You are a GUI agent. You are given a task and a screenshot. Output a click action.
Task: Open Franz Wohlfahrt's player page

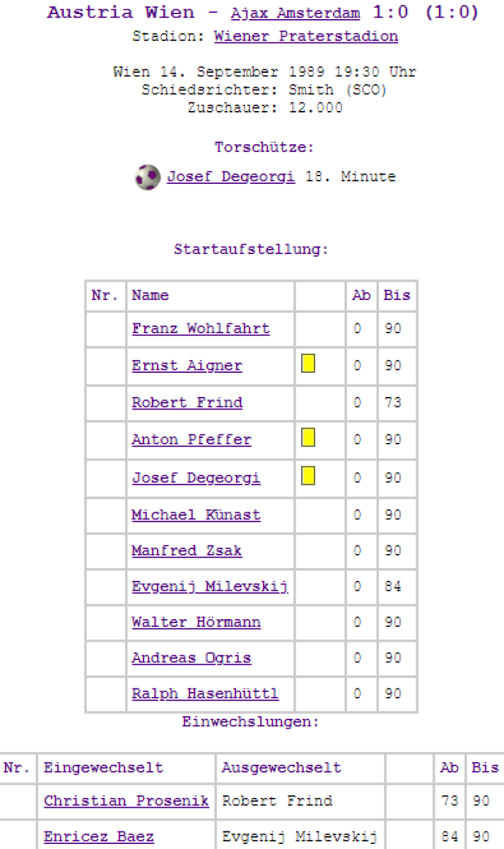(200, 329)
